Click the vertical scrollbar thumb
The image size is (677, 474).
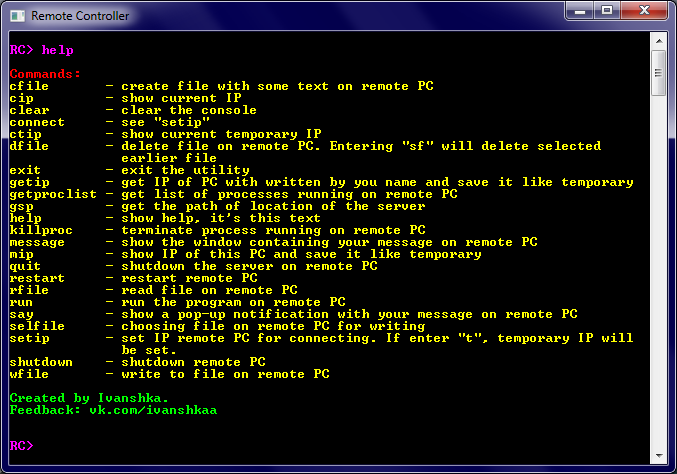point(659,73)
